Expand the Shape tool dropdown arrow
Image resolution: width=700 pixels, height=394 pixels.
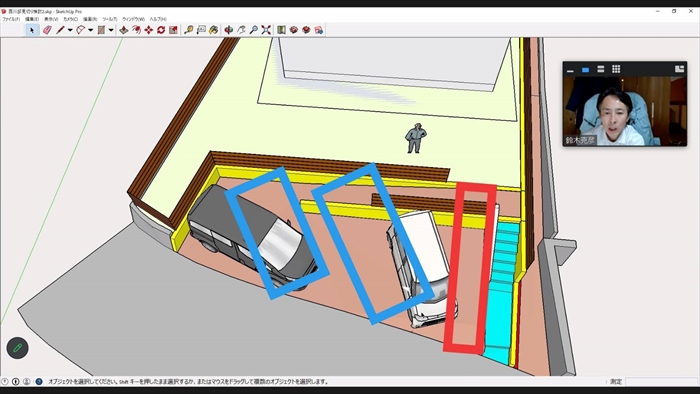[x=111, y=30]
